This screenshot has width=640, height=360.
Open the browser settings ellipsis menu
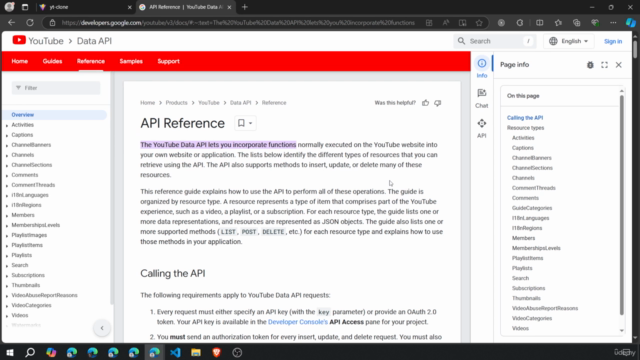[613, 23]
